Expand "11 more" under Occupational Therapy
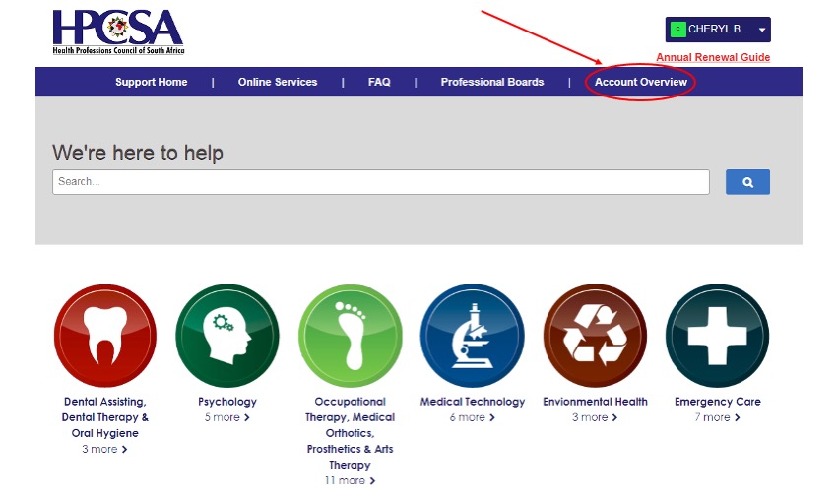Image resolution: width=838 pixels, height=504 pixels. point(350,480)
